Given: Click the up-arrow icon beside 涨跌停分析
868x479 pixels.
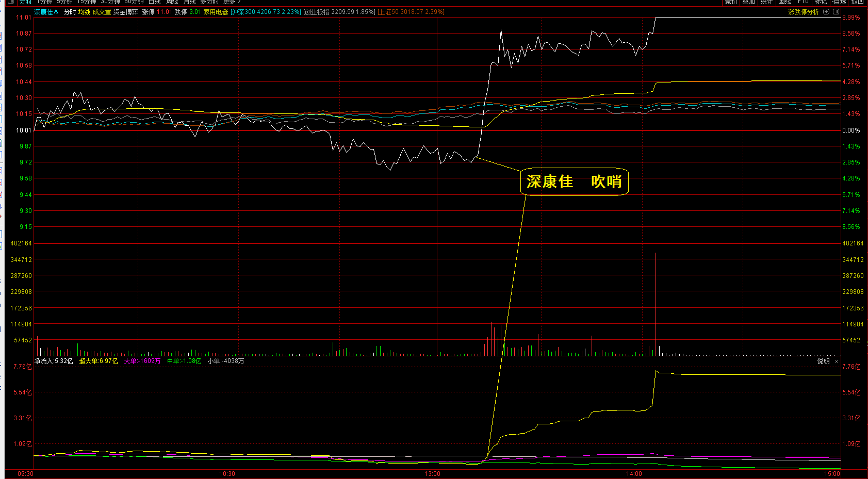Looking at the screenshot, I should pos(826,11).
